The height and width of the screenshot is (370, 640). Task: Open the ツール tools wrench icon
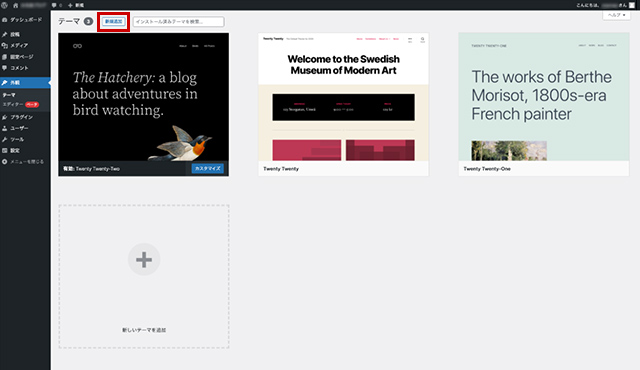(4, 140)
